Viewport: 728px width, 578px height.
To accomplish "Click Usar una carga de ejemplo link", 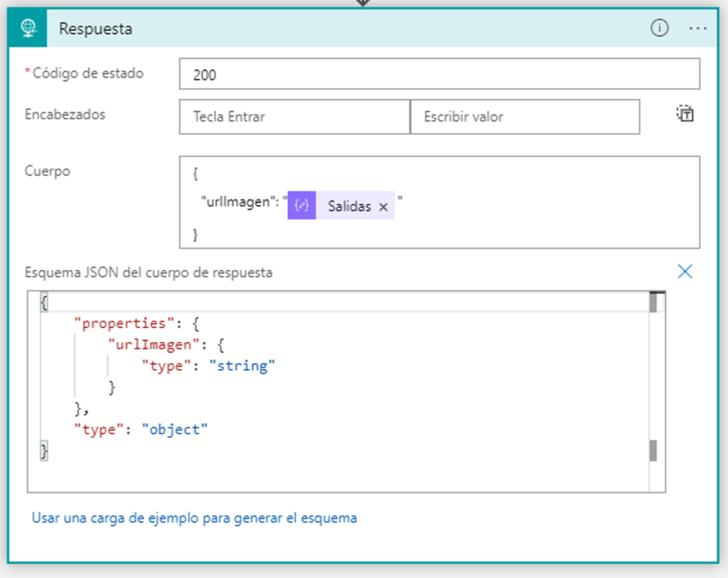I will (194, 518).
